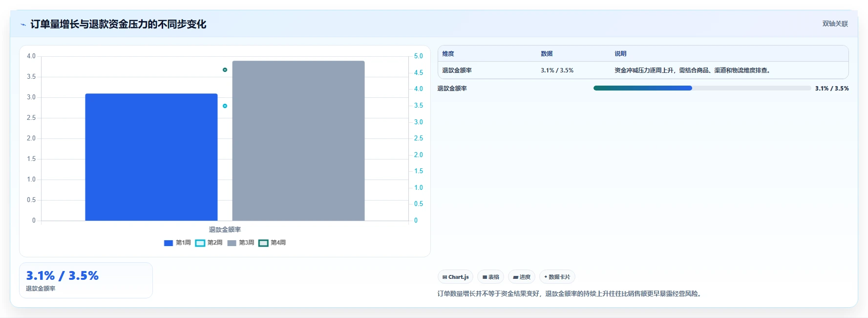Click the dark teal data point at 4.5
This screenshot has height=318, width=868.
(x=225, y=70)
